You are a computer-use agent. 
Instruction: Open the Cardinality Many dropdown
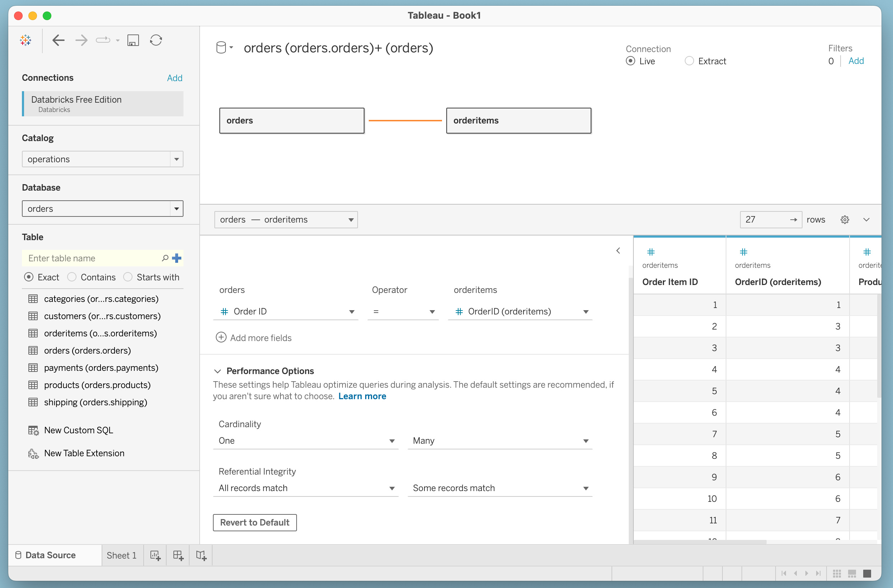[500, 440]
